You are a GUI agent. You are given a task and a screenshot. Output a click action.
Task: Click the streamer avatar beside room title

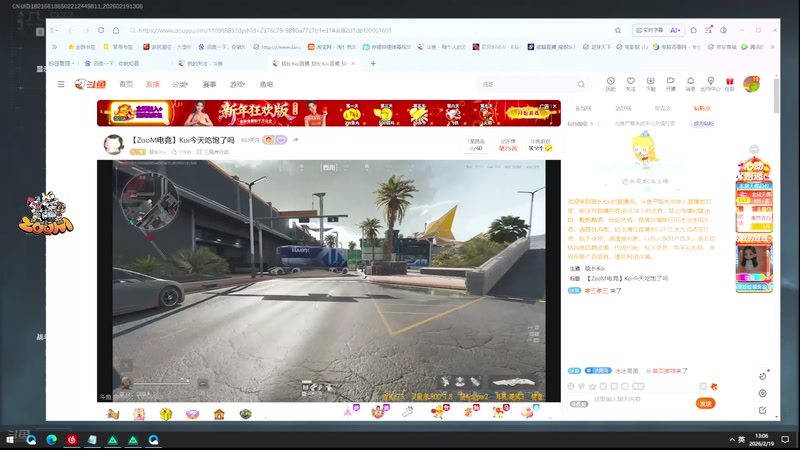(x=113, y=145)
